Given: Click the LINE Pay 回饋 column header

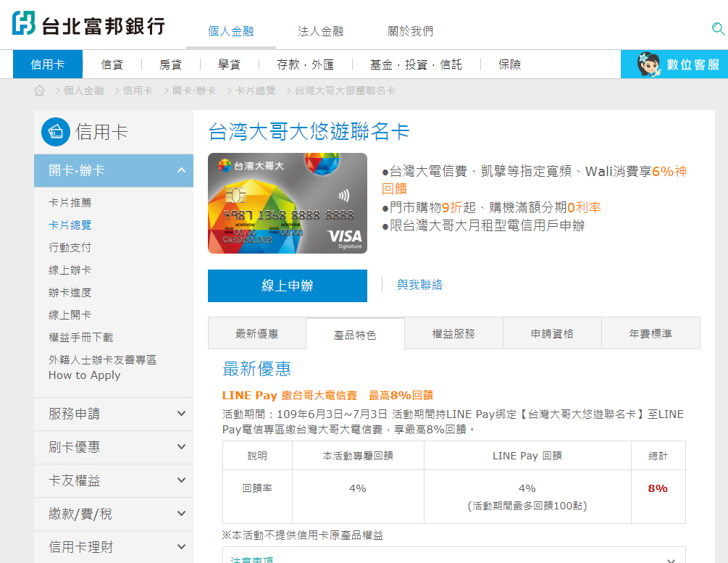Looking at the screenshot, I should click(527, 456).
